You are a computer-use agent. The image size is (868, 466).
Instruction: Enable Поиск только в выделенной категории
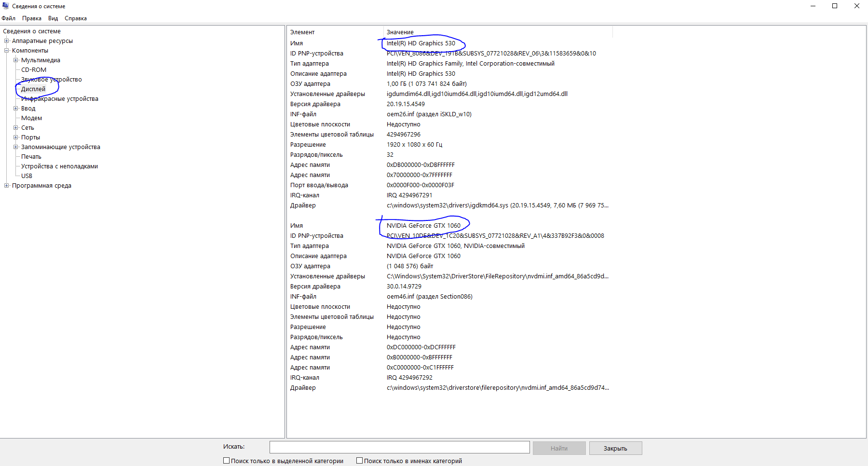(226, 461)
